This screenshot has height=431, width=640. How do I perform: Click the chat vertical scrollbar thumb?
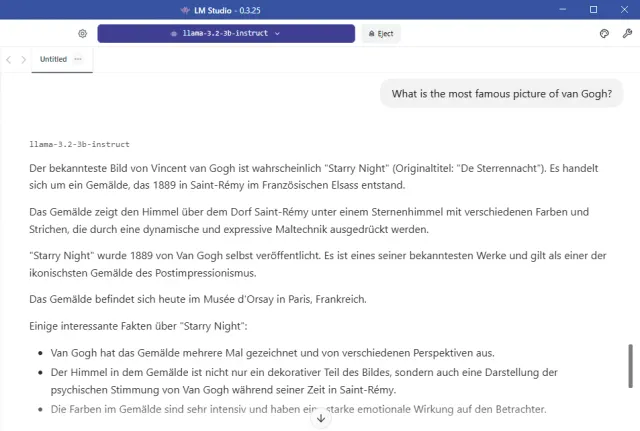[x=630, y=365]
